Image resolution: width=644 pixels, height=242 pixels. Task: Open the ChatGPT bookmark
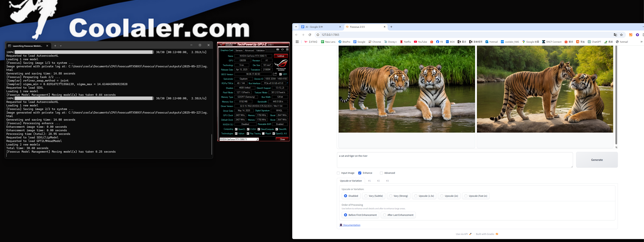click(x=594, y=42)
